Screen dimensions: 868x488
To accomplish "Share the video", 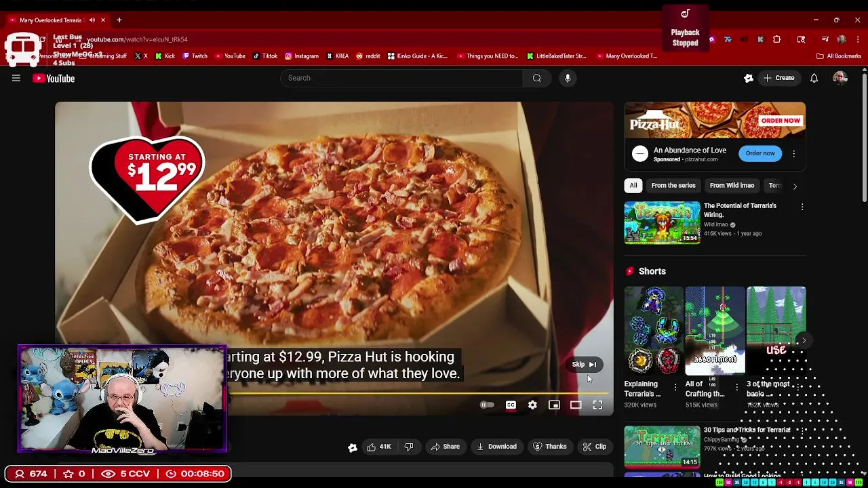I will (446, 447).
